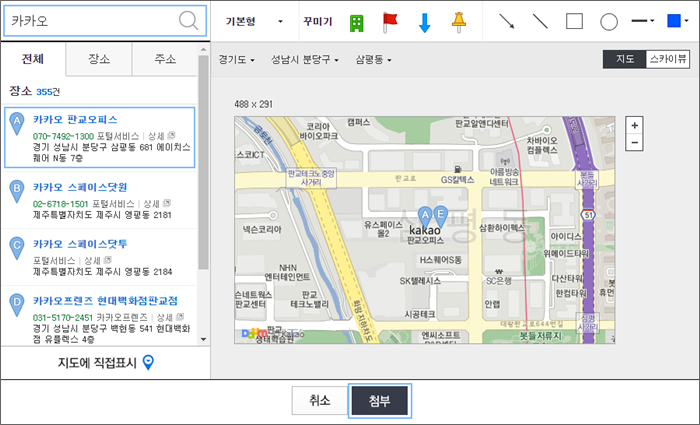Open 상세 details for 카카오 스페이스닷투
Image resolution: width=700 pixels, height=425 pixels.
click(x=98, y=260)
